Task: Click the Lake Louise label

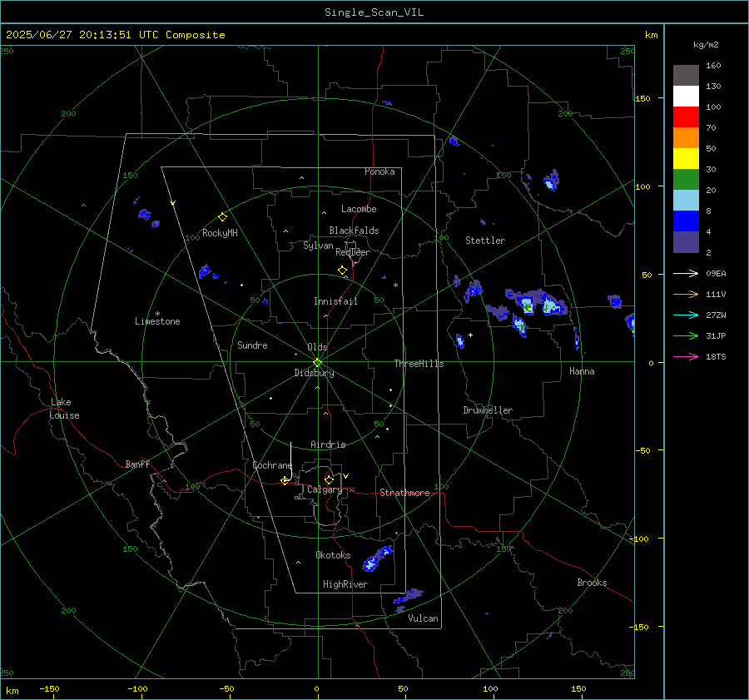Action: [x=64, y=409]
